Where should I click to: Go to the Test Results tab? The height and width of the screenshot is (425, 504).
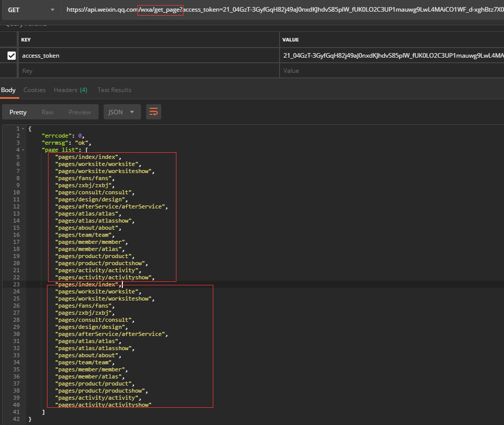point(114,90)
